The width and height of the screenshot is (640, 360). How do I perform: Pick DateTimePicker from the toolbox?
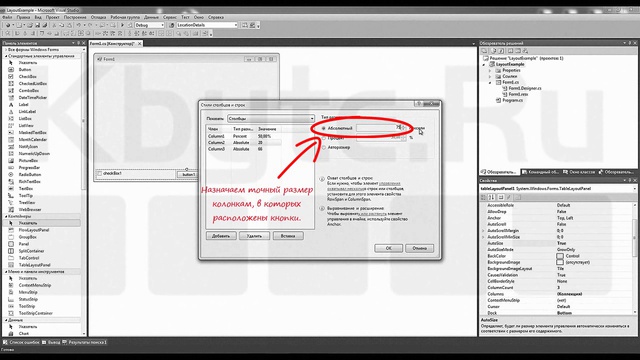pos(33,98)
